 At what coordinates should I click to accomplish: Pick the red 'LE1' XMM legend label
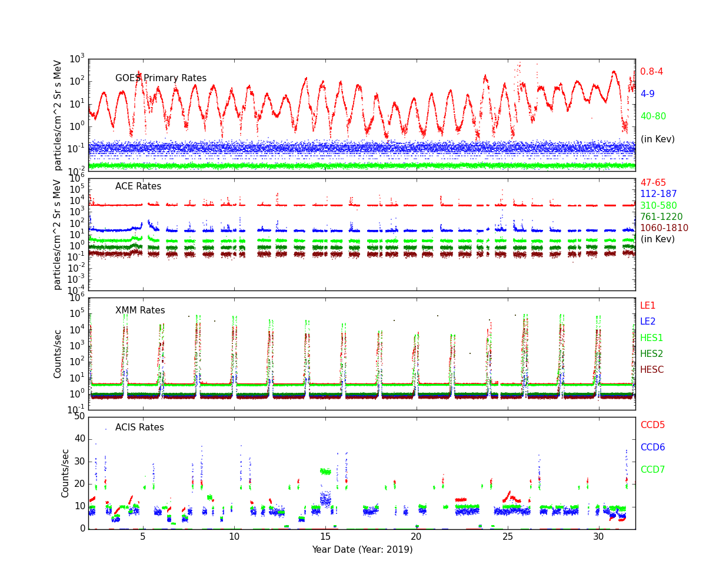click(648, 306)
